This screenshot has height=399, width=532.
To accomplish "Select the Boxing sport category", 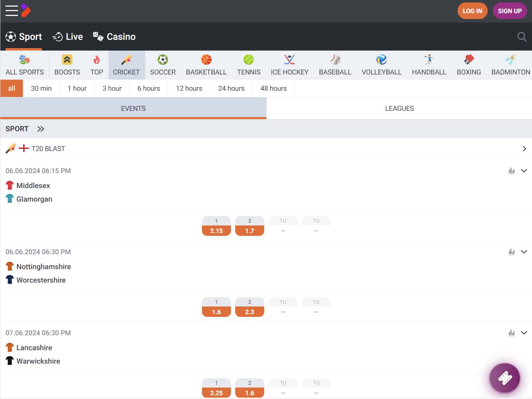I will click(x=469, y=65).
